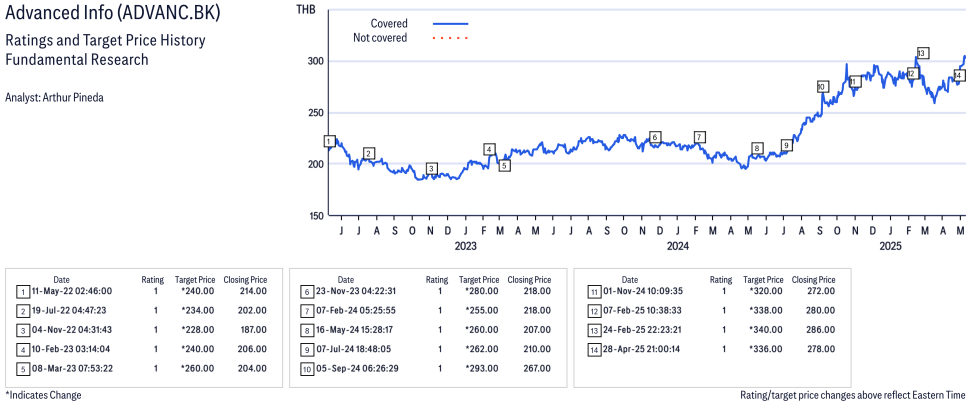Screen dimensions: 976x402
Task: Click the *Indicates Change footnote
Action: (x=43, y=395)
